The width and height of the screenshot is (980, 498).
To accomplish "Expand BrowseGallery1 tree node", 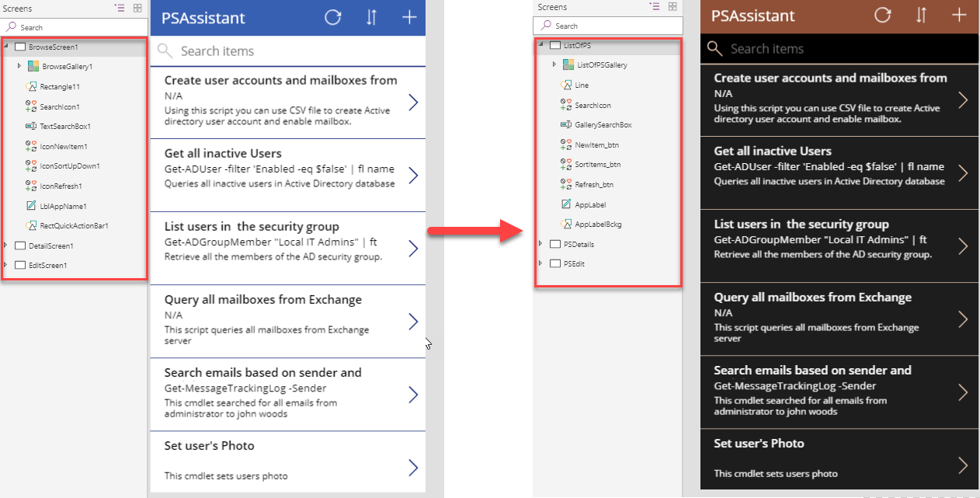I will tap(19, 67).
